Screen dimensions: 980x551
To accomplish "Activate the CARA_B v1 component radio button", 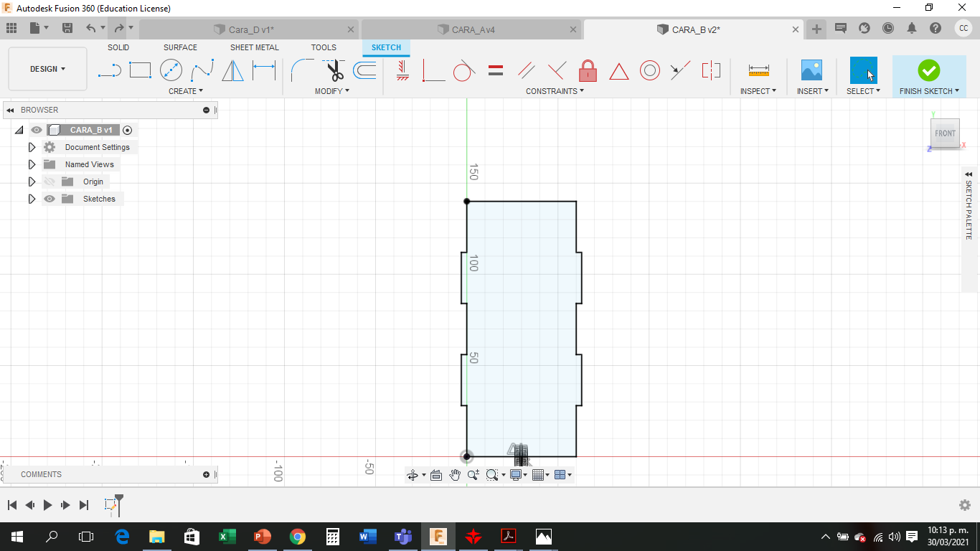I will coord(127,130).
